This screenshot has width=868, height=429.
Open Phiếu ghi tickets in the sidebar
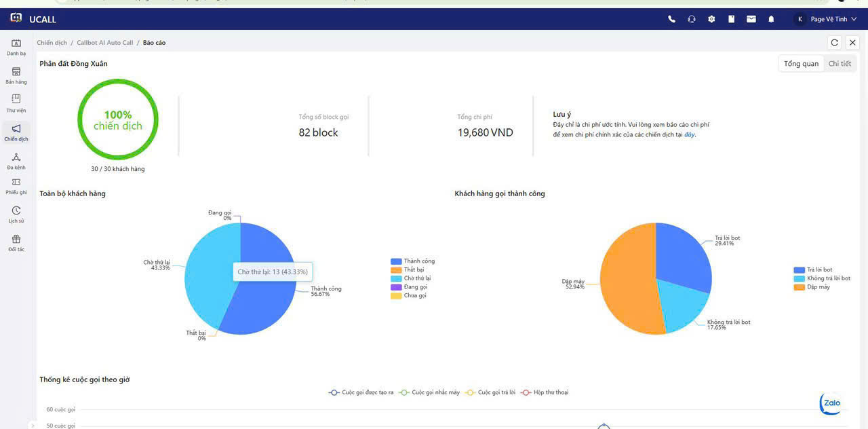pyautogui.click(x=16, y=186)
